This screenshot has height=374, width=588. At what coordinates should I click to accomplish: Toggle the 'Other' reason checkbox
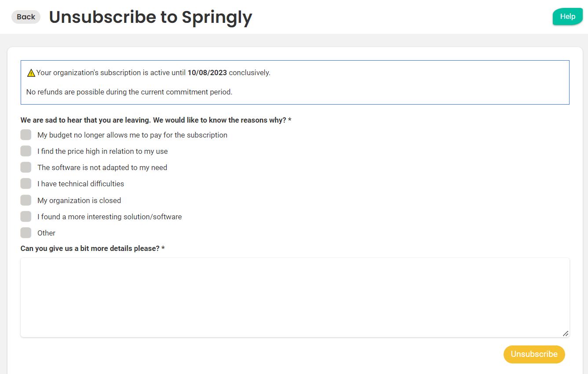pos(26,233)
